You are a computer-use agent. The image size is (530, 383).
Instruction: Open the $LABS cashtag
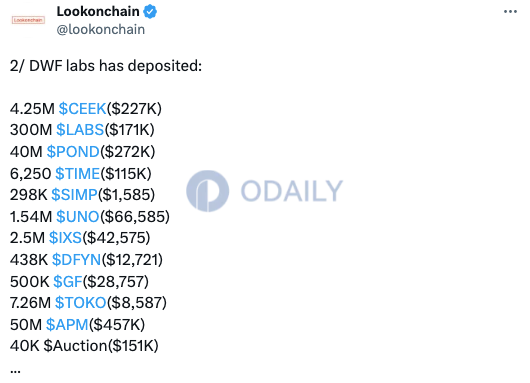[80, 130]
